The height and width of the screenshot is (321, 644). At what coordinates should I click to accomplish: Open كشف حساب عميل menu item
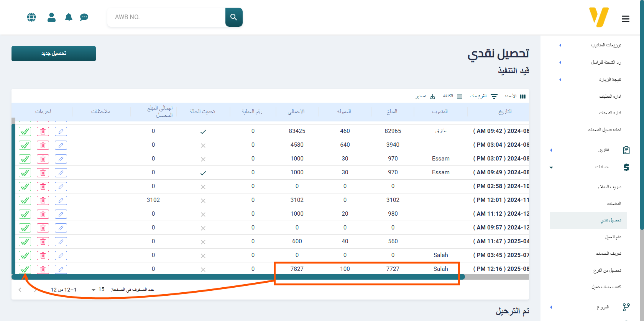606,287
